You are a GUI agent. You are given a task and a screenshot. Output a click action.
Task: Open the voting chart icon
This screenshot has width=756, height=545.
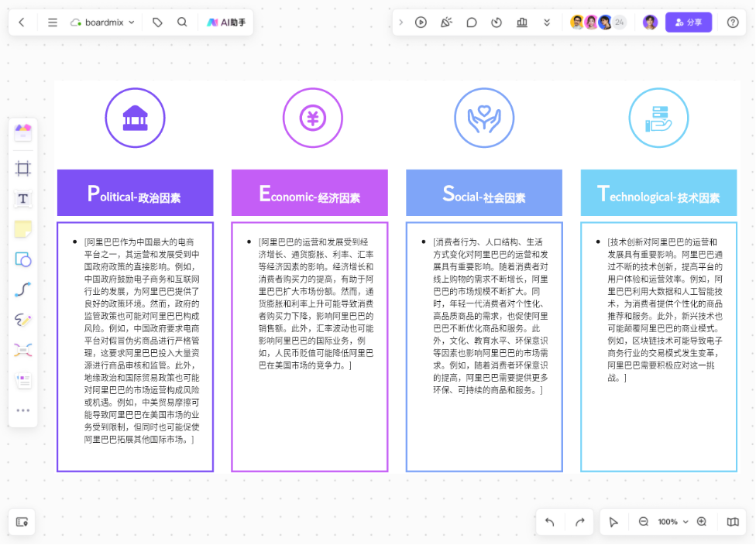point(521,22)
